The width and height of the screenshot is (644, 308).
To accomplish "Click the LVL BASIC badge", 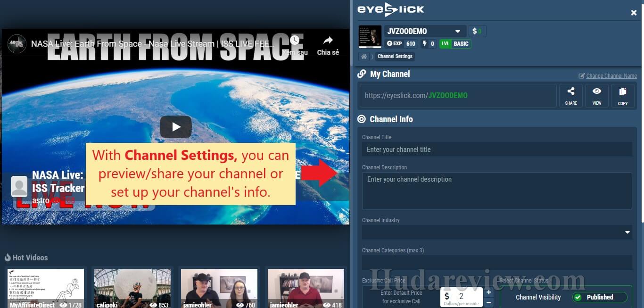I will [x=455, y=44].
